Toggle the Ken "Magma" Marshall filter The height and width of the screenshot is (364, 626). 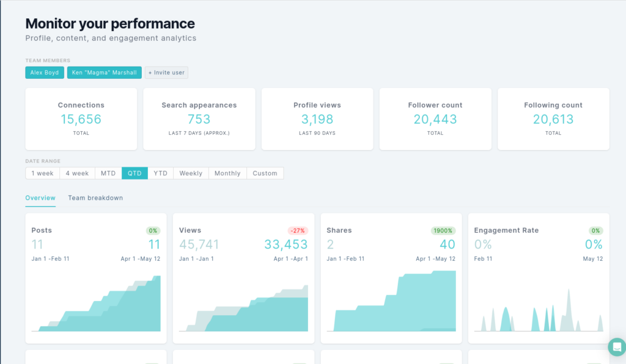104,73
